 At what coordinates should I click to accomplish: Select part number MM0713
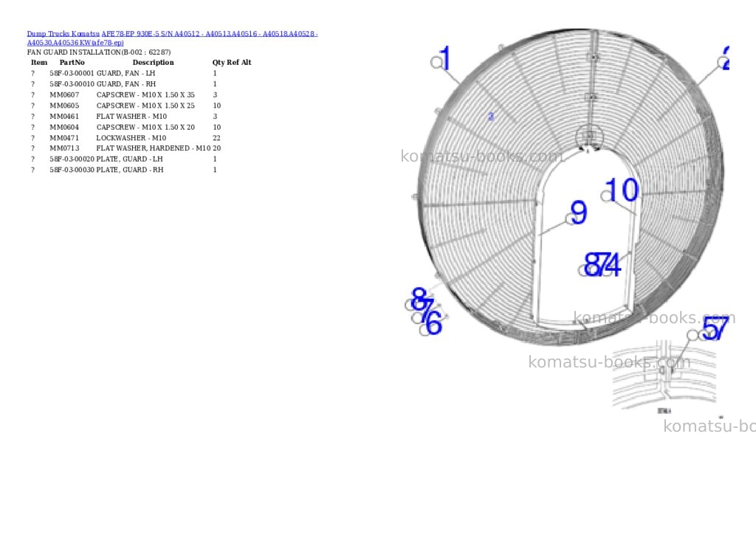(64, 148)
